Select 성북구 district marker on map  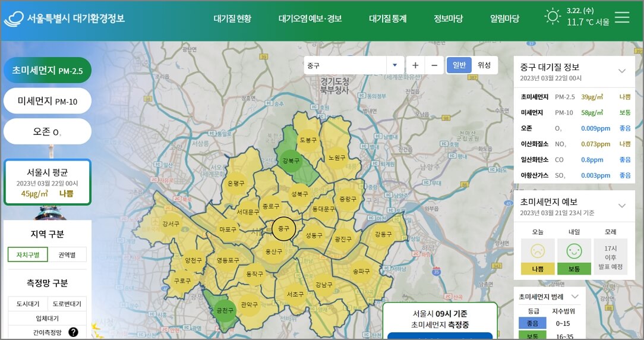tap(299, 194)
